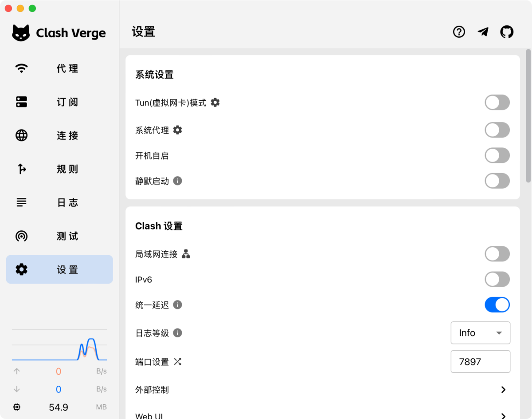
Task: Click the network icon next to 局域网连接
Action: [x=186, y=254]
